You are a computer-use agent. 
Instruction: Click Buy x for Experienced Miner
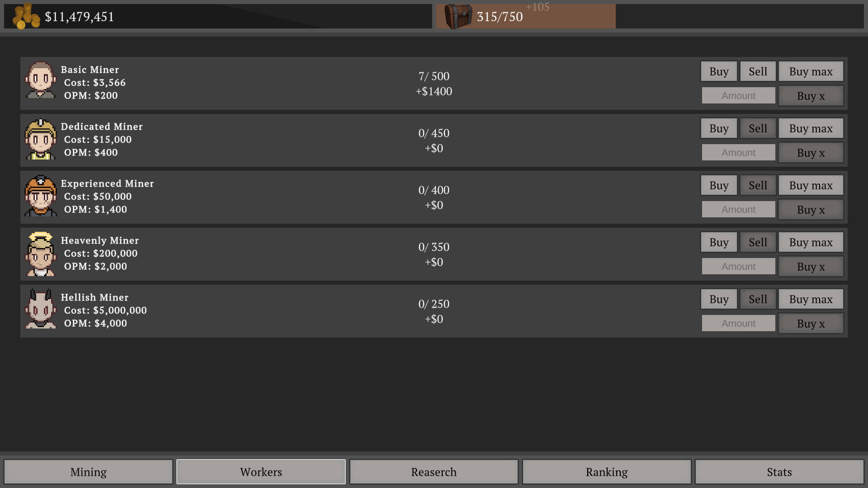click(811, 209)
